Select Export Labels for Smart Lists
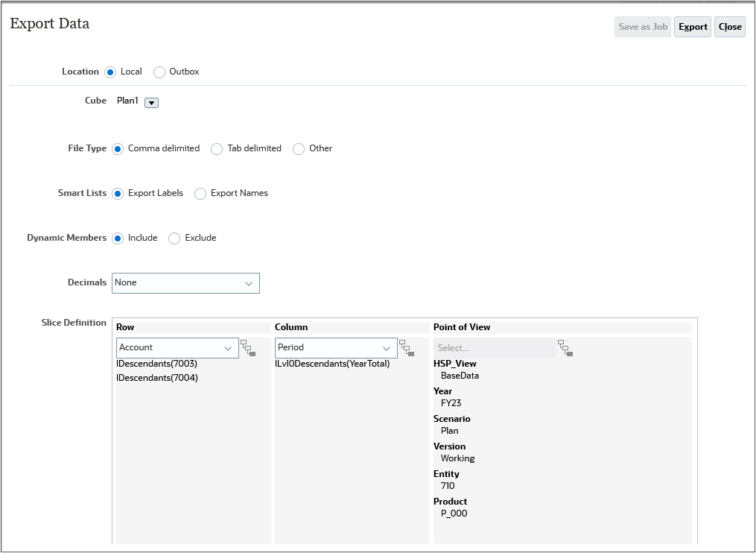The image size is (756, 553). (117, 193)
